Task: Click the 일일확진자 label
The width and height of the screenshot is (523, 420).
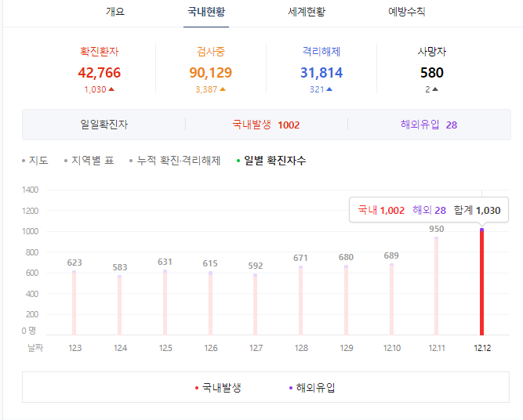Action: (x=104, y=125)
